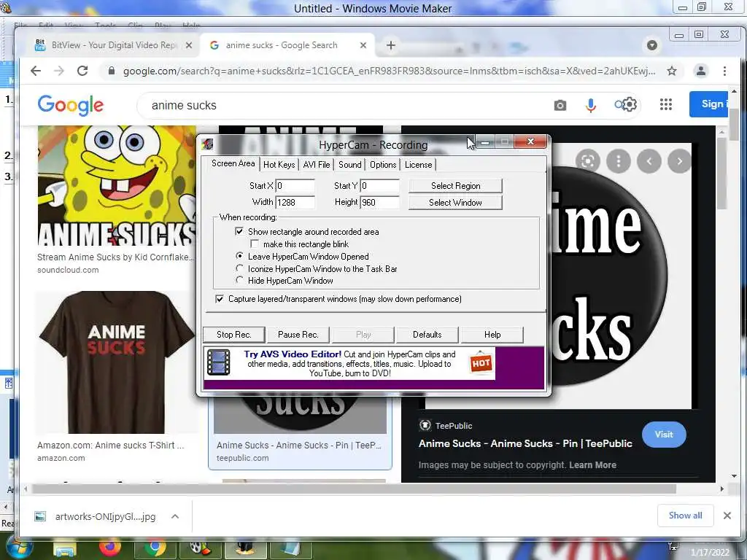The width and height of the screenshot is (747, 560).
Task: Close the BitView tab
Action: point(189,45)
